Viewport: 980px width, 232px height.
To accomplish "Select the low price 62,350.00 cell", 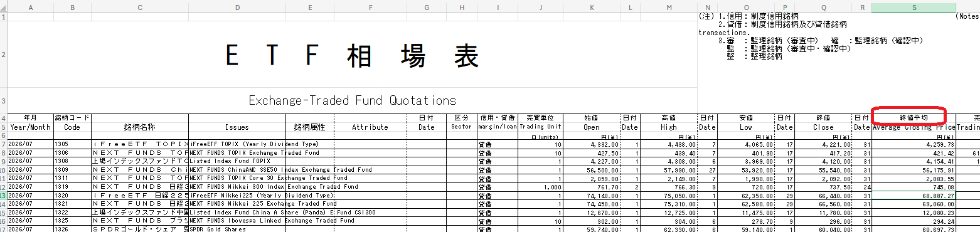I will 746,196.
